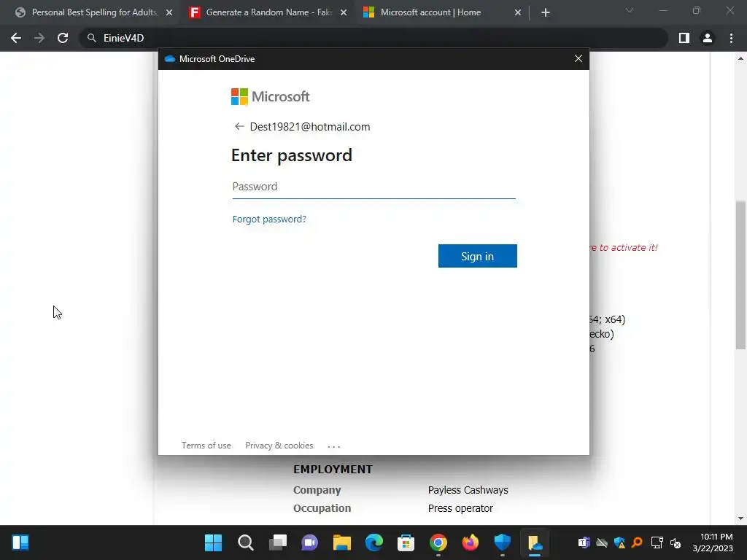747x560 pixels.
Task: Reload the current page
Action: coord(63,38)
